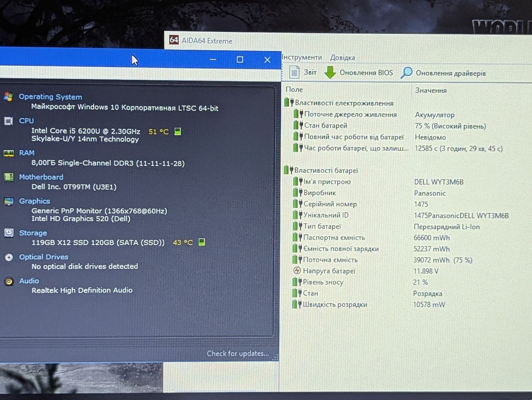Open the Довідка menu
This screenshot has height=400, width=532.
342,58
